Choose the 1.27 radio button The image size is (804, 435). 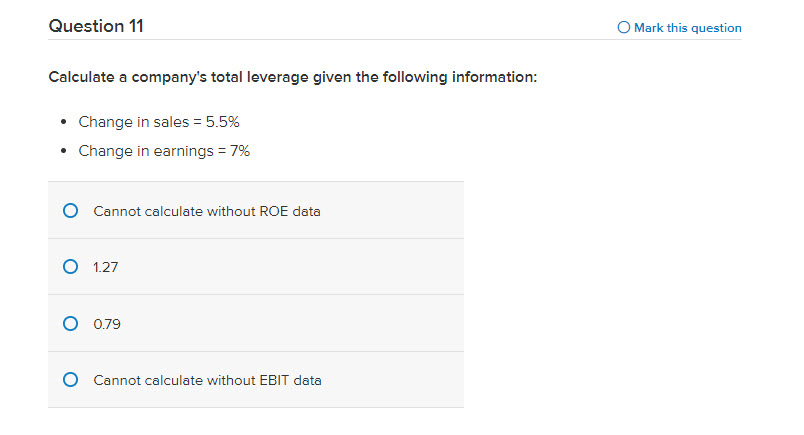tap(70, 267)
